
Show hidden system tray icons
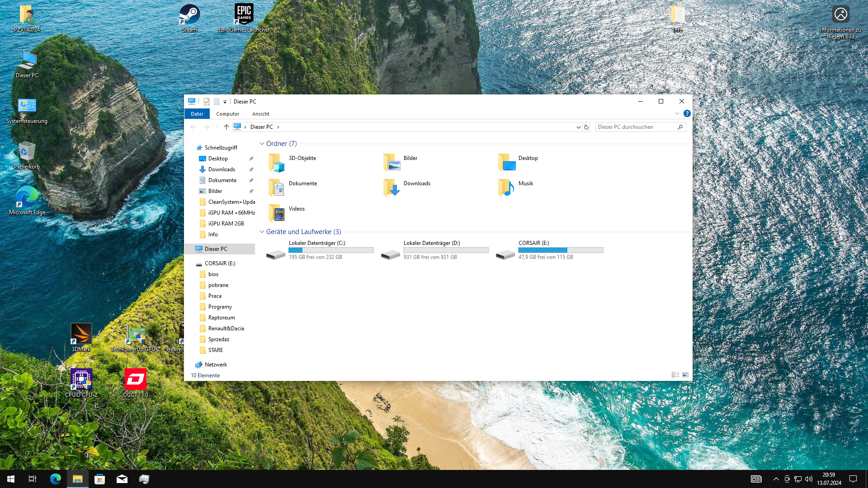pyautogui.click(x=776, y=479)
